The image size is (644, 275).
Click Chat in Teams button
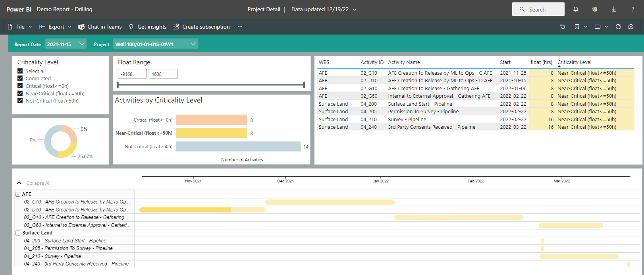100,27
